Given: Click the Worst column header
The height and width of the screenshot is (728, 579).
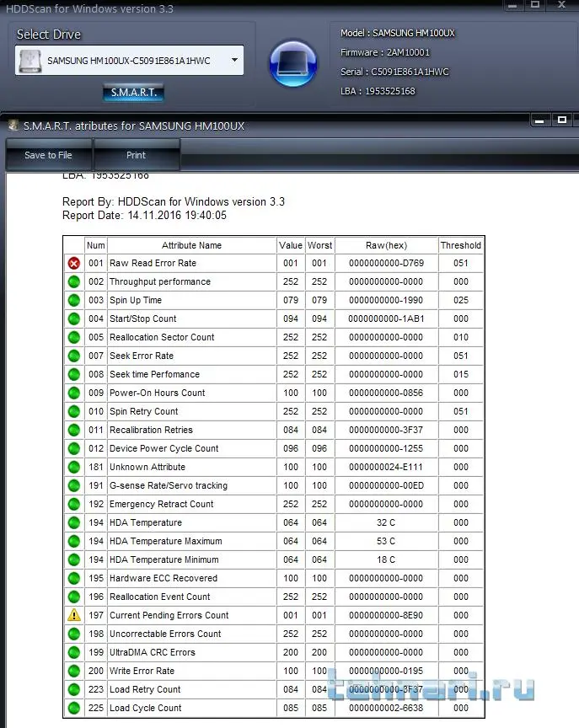Looking at the screenshot, I should tap(320, 245).
